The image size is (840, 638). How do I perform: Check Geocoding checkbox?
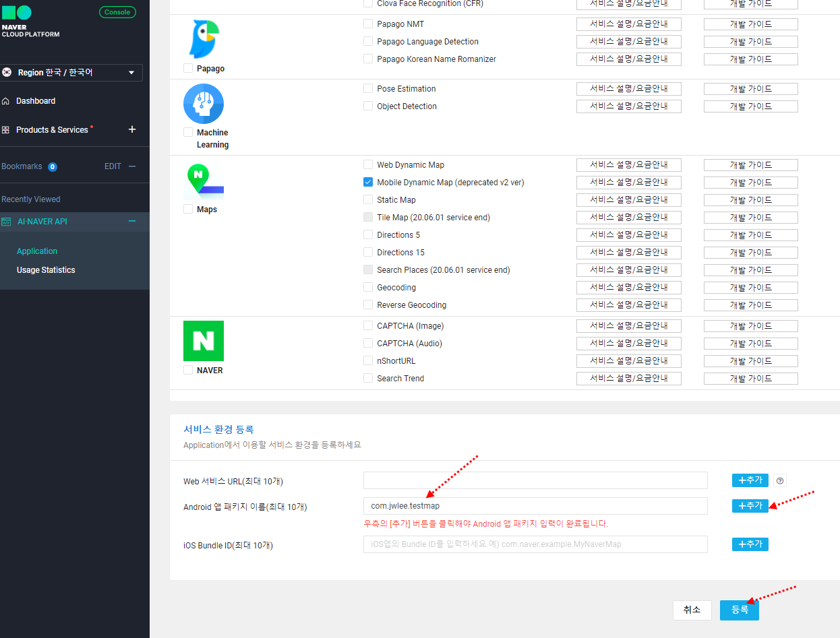pos(368,287)
